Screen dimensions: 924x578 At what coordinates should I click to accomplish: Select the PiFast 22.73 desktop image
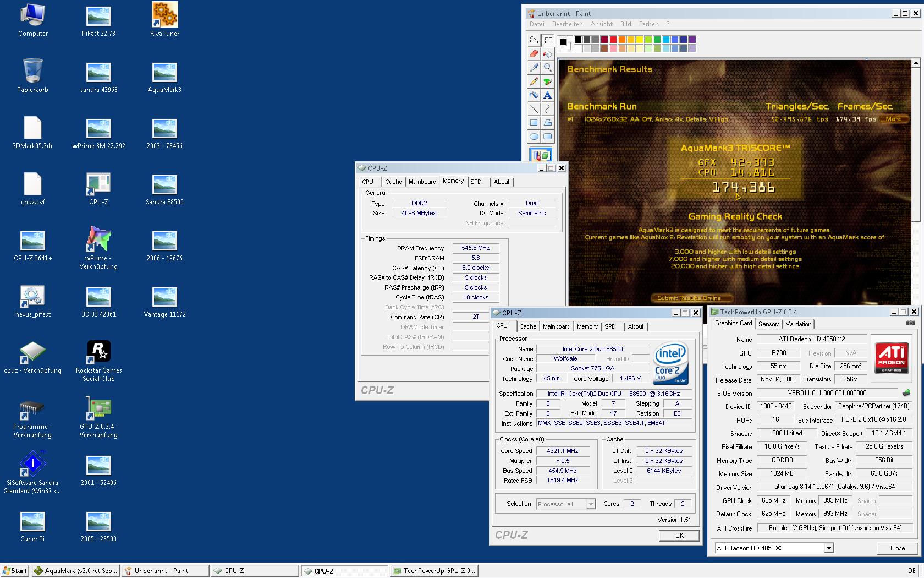[x=99, y=20]
